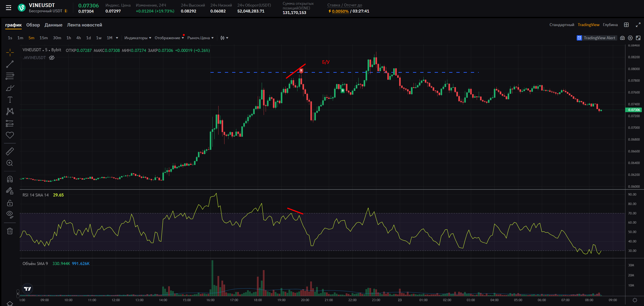Click the zoom in magnifier tool

pyautogui.click(x=10, y=163)
